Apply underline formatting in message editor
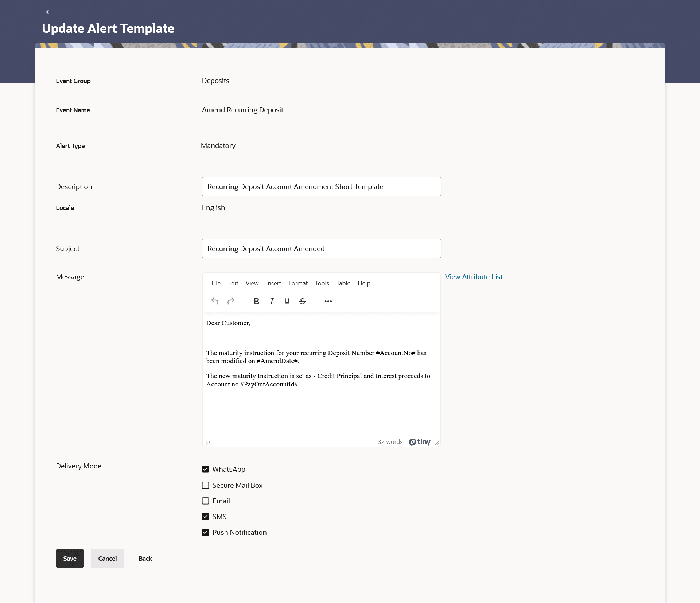 [287, 301]
